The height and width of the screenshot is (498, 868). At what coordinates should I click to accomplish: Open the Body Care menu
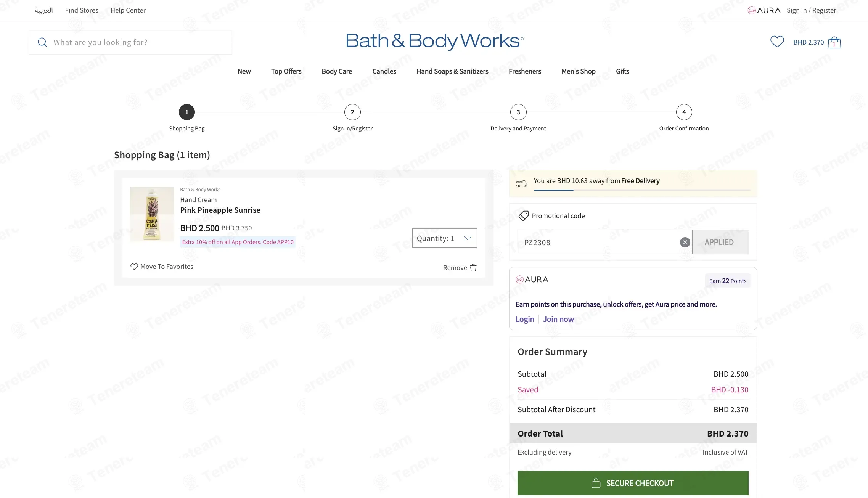tap(337, 71)
